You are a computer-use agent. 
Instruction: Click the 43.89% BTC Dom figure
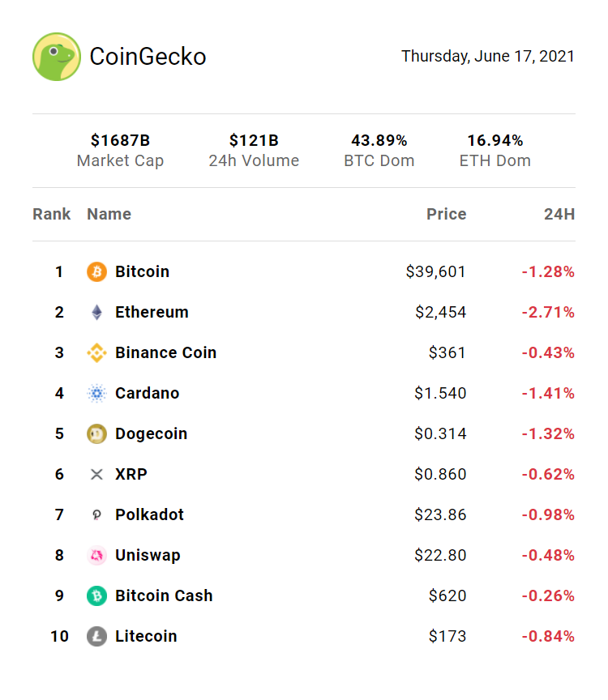[x=379, y=141]
